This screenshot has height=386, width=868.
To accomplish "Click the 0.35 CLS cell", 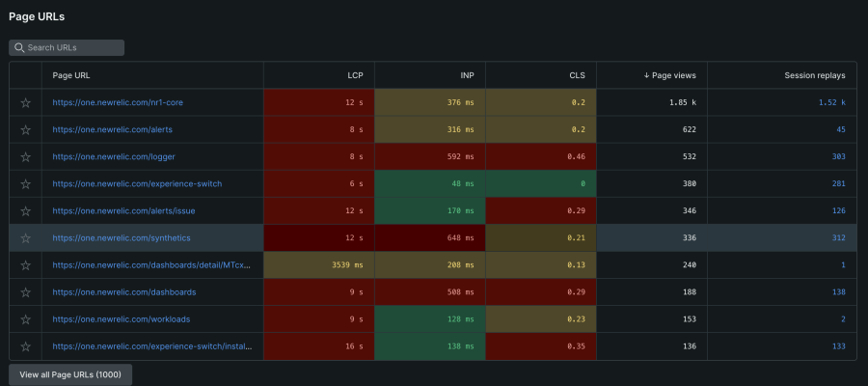I will 541,346.
